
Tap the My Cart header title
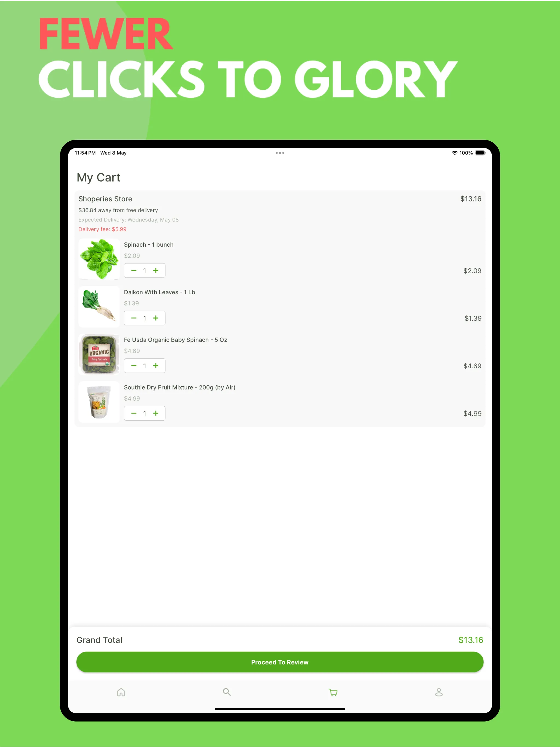coord(98,178)
